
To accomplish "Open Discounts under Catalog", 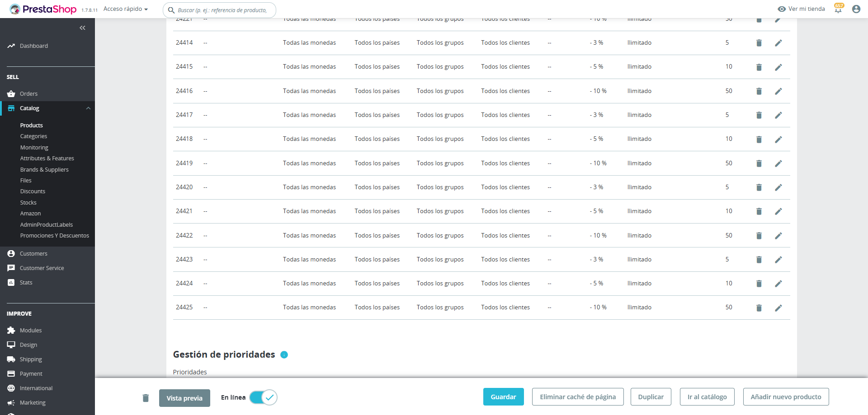I will click(33, 191).
